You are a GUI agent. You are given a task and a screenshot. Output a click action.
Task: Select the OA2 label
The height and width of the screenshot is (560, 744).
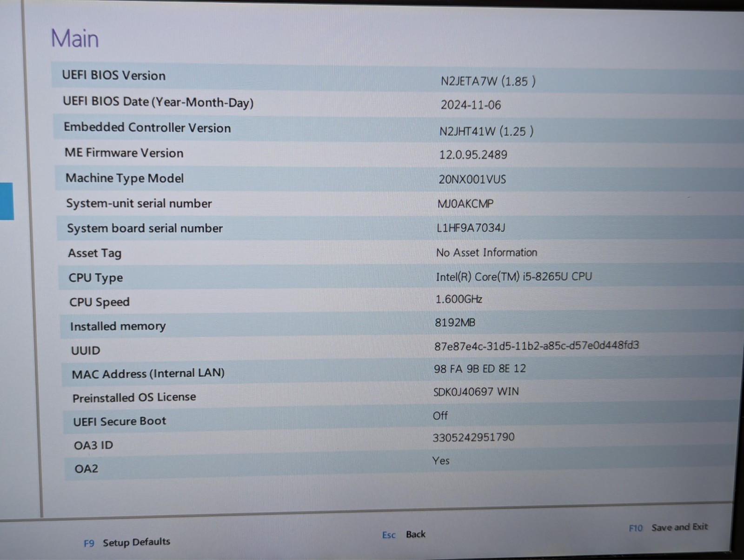(x=86, y=469)
